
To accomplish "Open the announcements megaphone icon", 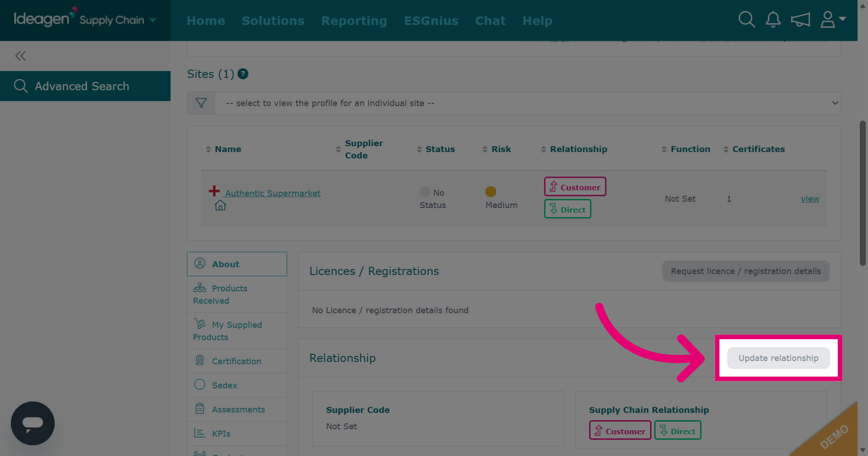I will point(800,19).
